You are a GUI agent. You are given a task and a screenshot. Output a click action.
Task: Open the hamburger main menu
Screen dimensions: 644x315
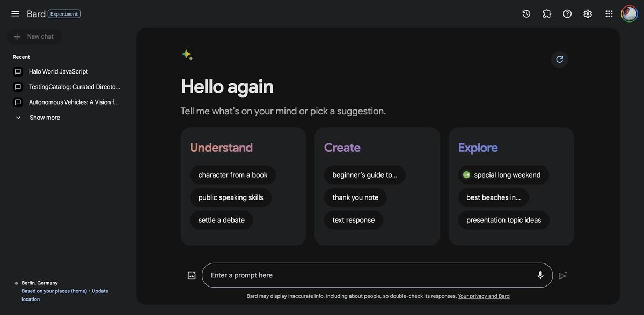(x=15, y=14)
